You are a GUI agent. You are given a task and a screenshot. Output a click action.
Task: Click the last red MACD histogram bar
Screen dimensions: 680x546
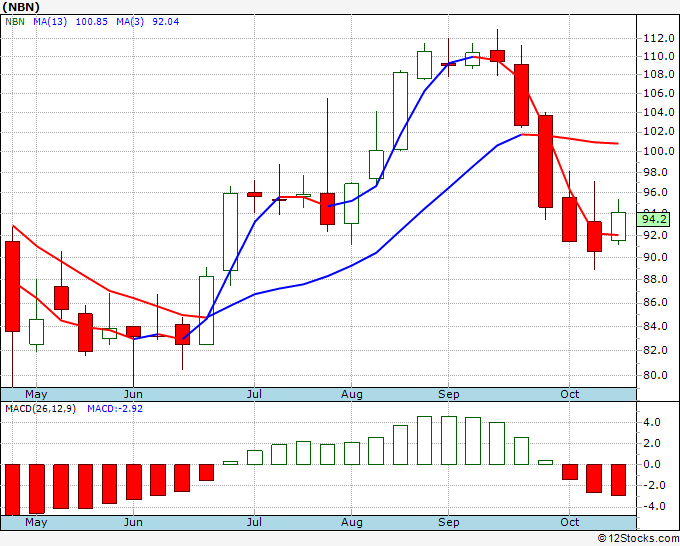pos(618,480)
